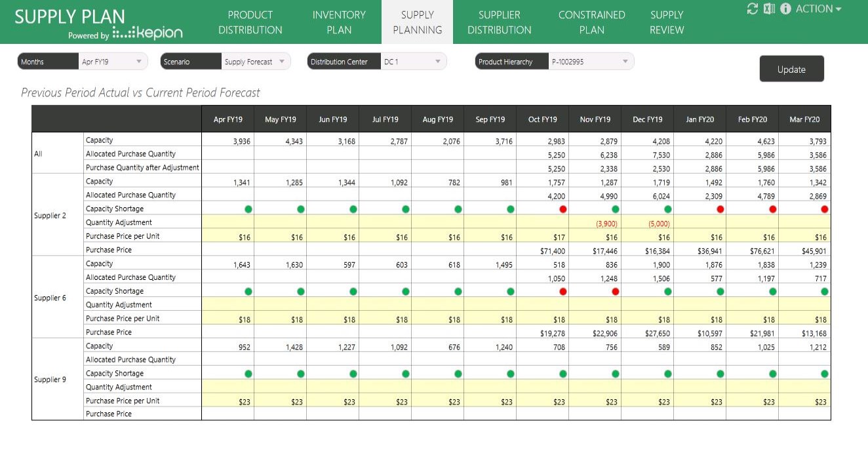
Task: Select the Supply Planning tab
Action: (x=417, y=22)
